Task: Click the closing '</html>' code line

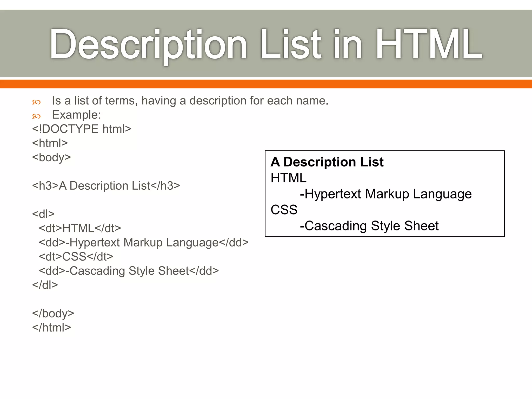Action: click(51, 328)
